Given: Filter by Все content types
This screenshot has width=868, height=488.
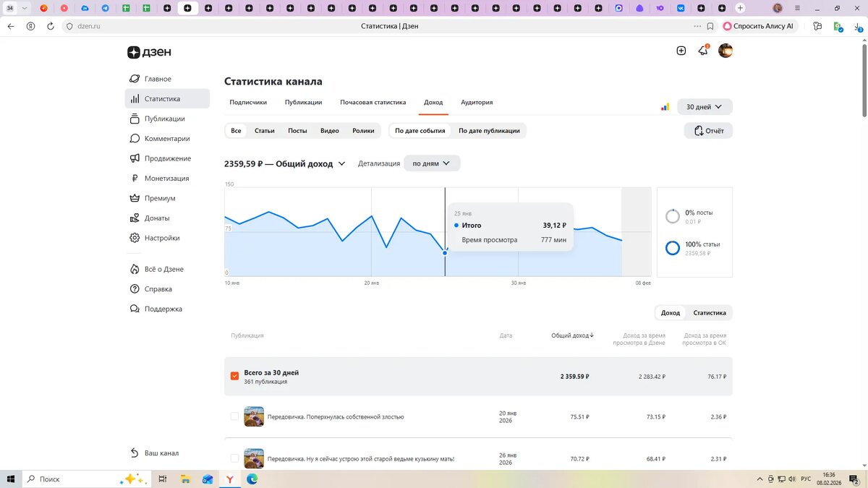Looking at the screenshot, I should tap(236, 131).
